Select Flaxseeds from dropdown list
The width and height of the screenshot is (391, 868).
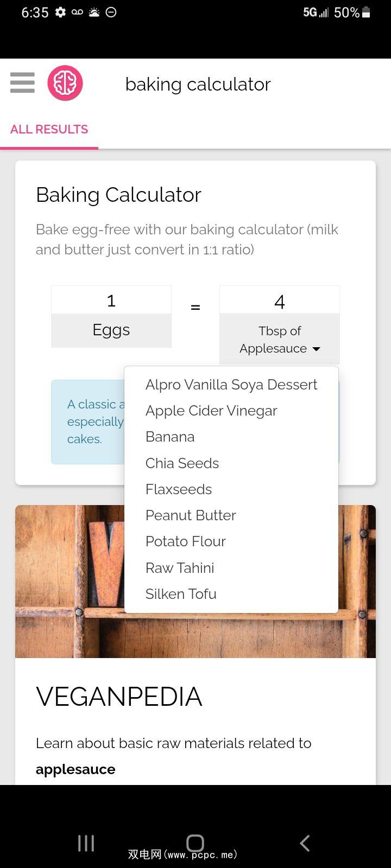click(179, 489)
